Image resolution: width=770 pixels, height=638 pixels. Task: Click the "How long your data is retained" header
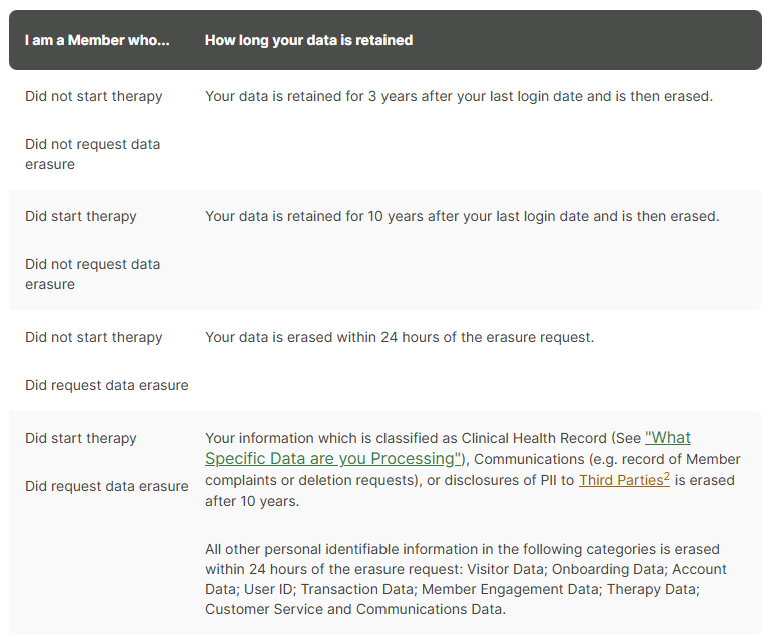[309, 40]
